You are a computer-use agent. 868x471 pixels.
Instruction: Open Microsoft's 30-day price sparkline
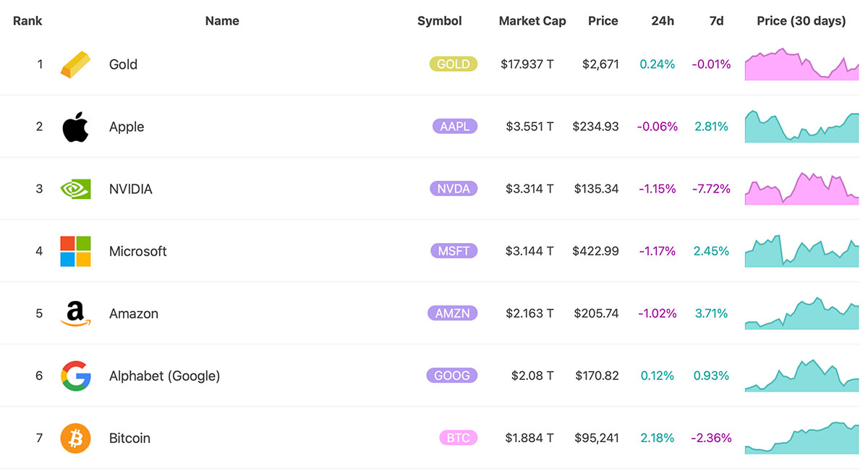click(x=802, y=251)
